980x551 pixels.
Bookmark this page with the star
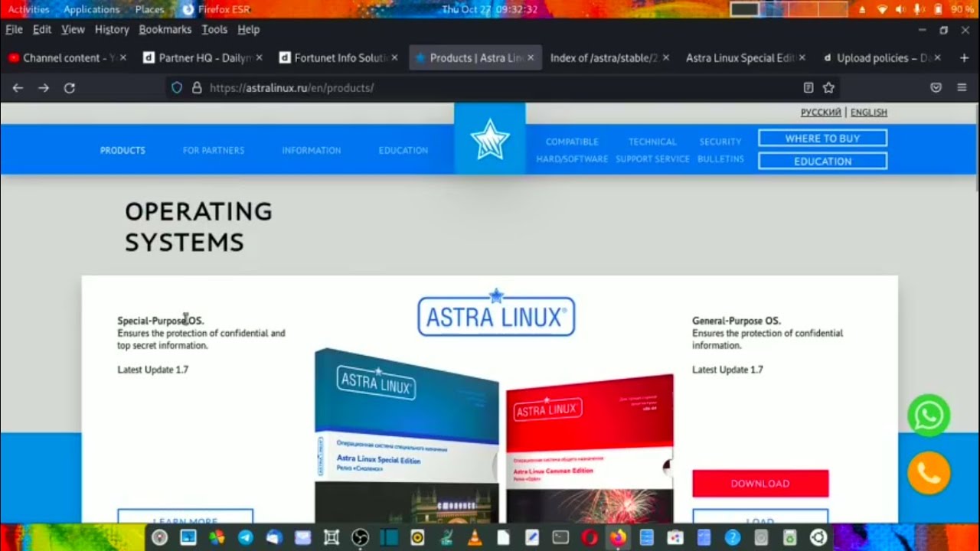[x=828, y=88]
